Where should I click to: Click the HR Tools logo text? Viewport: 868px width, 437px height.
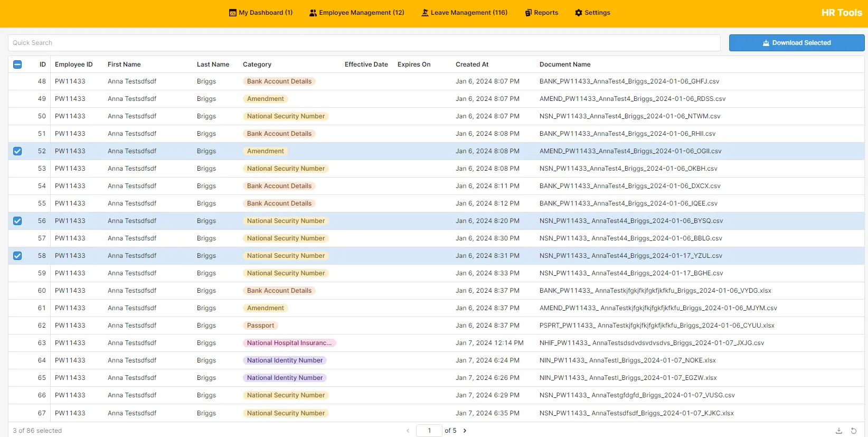pyautogui.click(x=842, y=13)
